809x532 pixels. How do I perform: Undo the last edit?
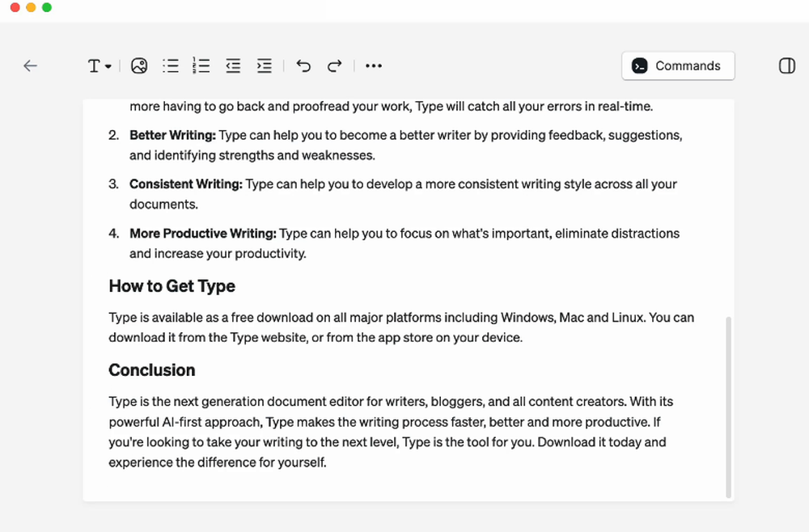[303, 65]
